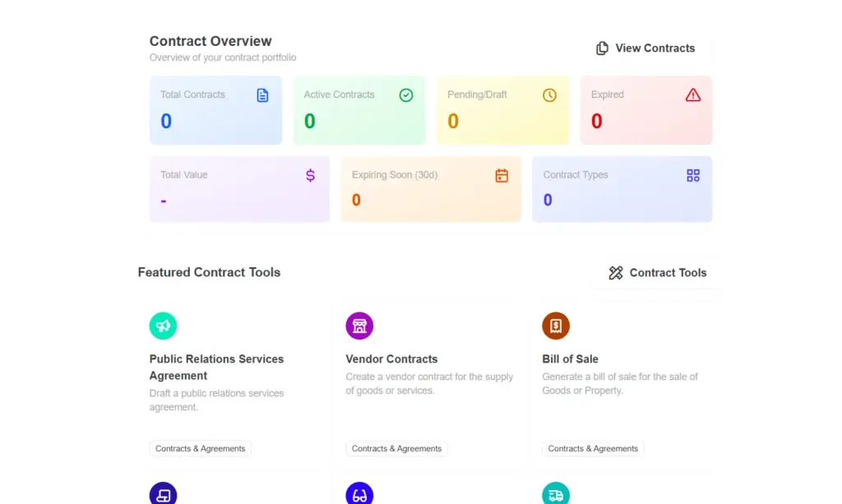Image resolution: width=842 pixels, height=504 pixels.
Task: Click the dark blue tool icon bottom left
Action: pyautogui.click(x=163, y=493)
